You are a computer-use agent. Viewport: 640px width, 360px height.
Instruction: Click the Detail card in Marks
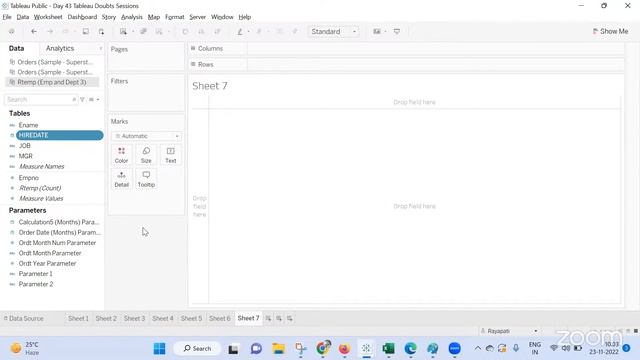tap(121, 179)
